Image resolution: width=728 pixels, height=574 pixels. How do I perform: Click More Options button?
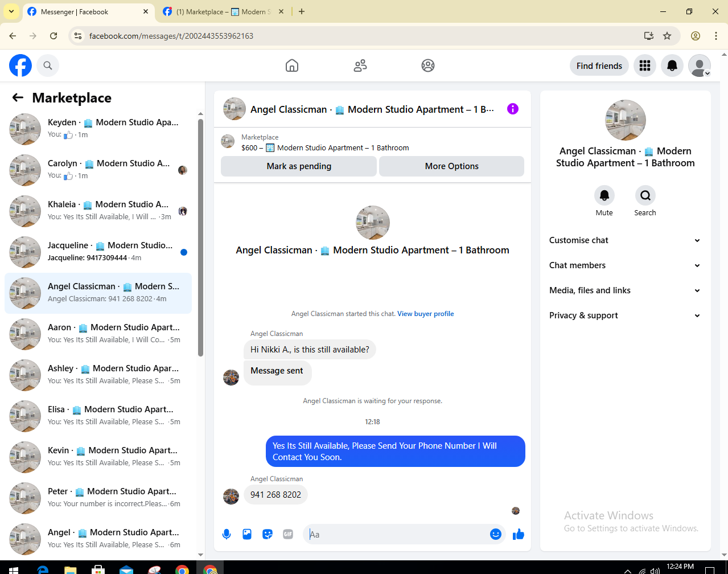click(x=451, y=166)
